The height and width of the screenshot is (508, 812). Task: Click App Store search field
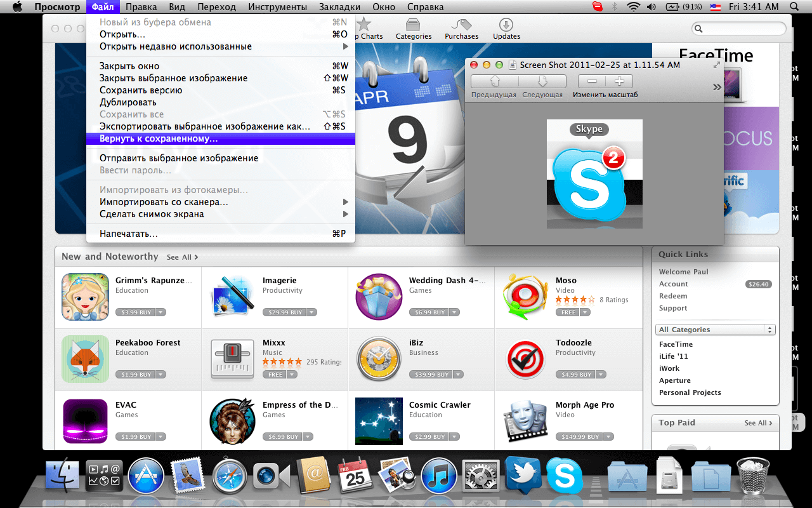pyautogui.click(x=739, y=29)
